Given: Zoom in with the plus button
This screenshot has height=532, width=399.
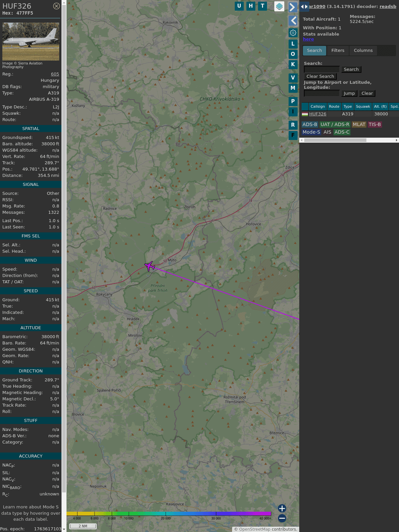Looking at the screenshot, I should [x=282, y=508].
